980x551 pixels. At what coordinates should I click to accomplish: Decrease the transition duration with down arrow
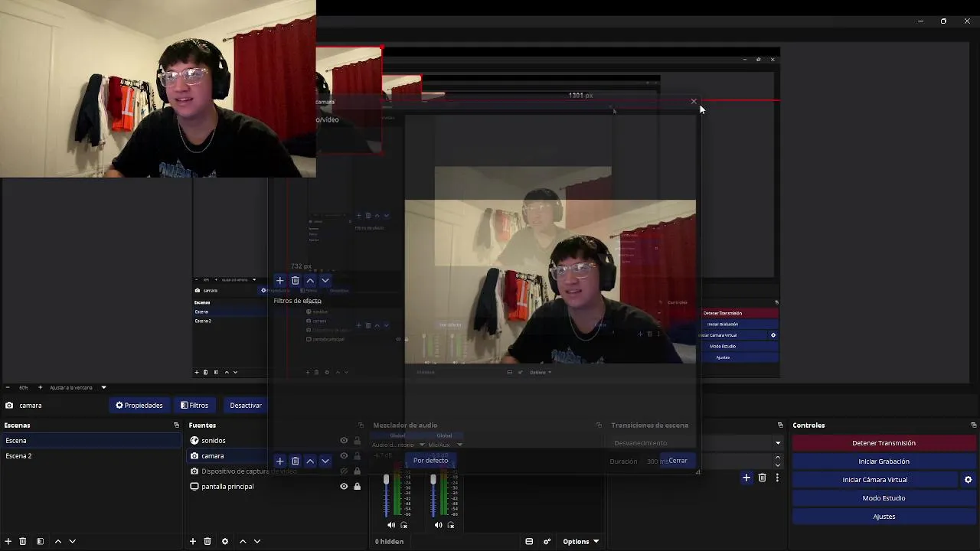778,465
